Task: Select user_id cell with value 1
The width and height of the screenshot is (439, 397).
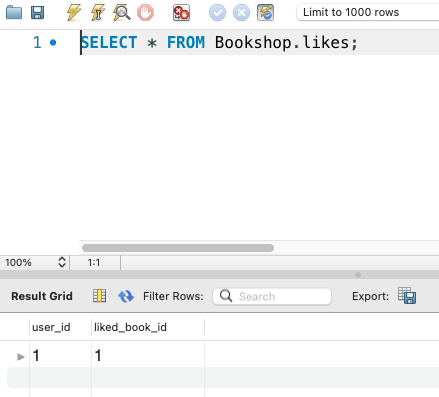Action: tap(60, 355)
